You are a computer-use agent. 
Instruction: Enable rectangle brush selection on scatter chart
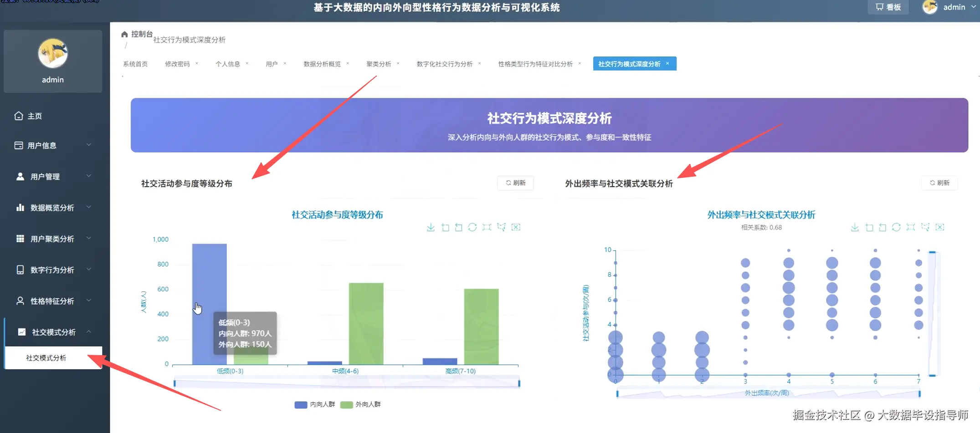point(910,227)
